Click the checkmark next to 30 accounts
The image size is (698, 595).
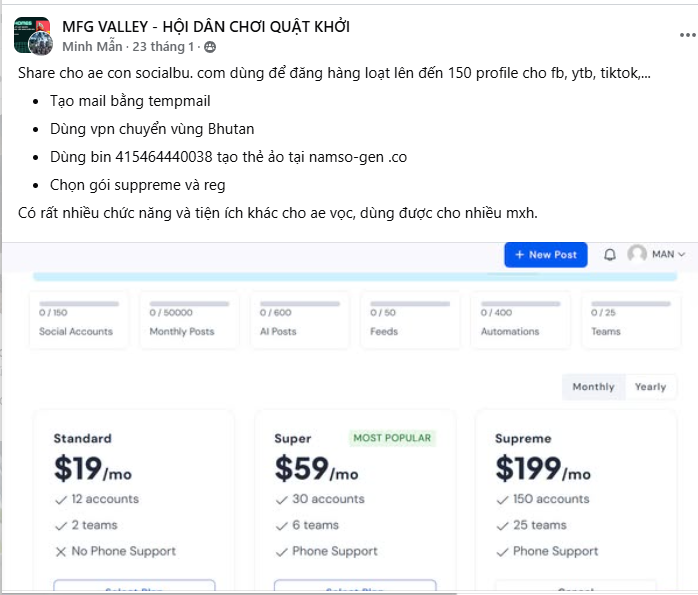tap(281, 499)
